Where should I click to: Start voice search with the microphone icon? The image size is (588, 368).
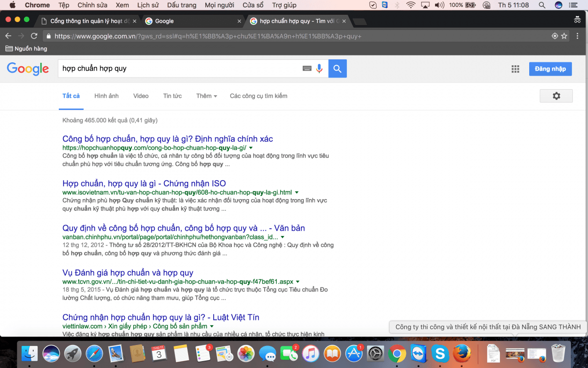click(x=319, y=69)
